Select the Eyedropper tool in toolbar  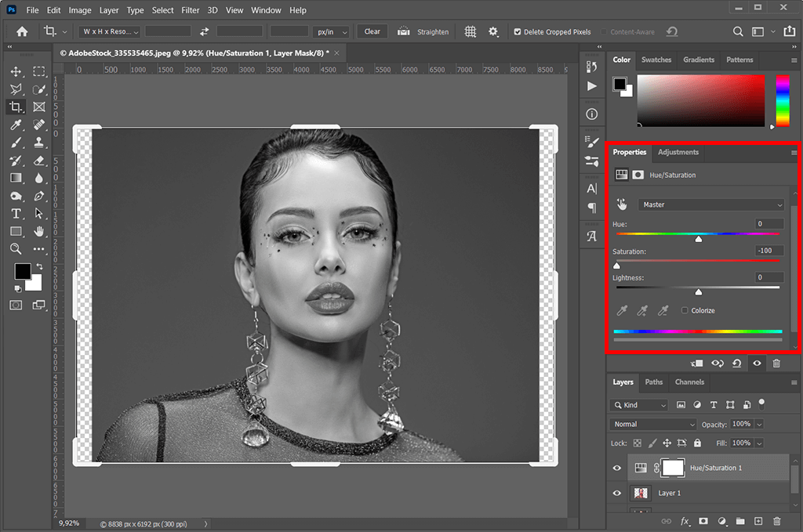coord(16,125)
